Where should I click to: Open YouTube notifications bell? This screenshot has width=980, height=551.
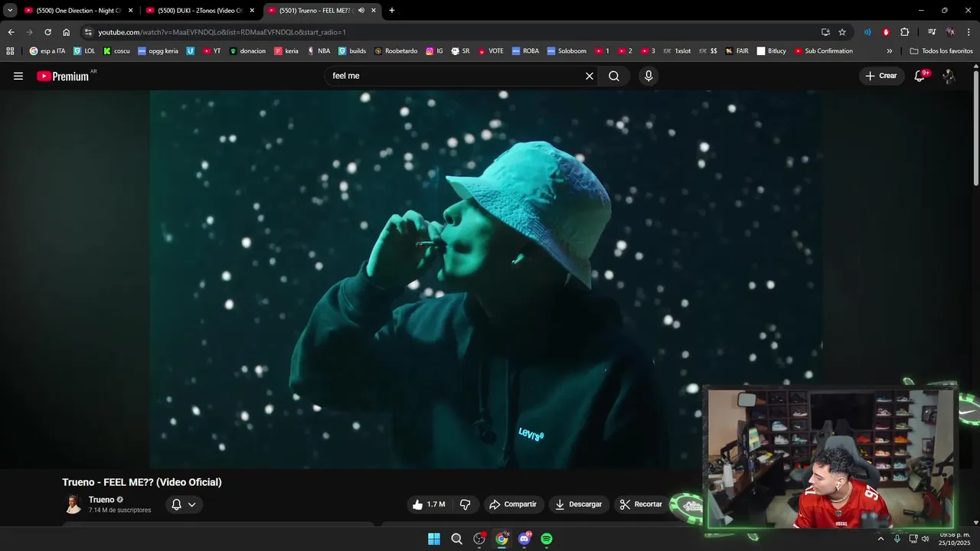click(x=920, y=76)
